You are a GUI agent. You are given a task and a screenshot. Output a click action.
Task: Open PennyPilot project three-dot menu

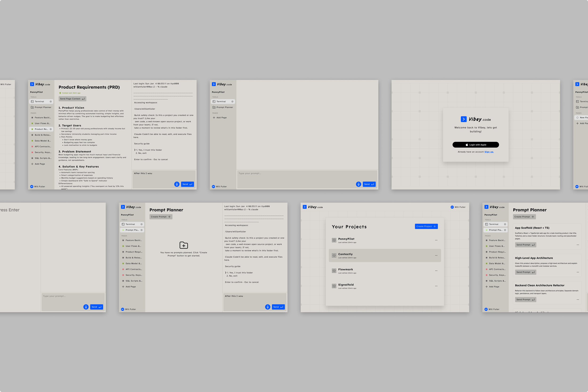(436, 240)
